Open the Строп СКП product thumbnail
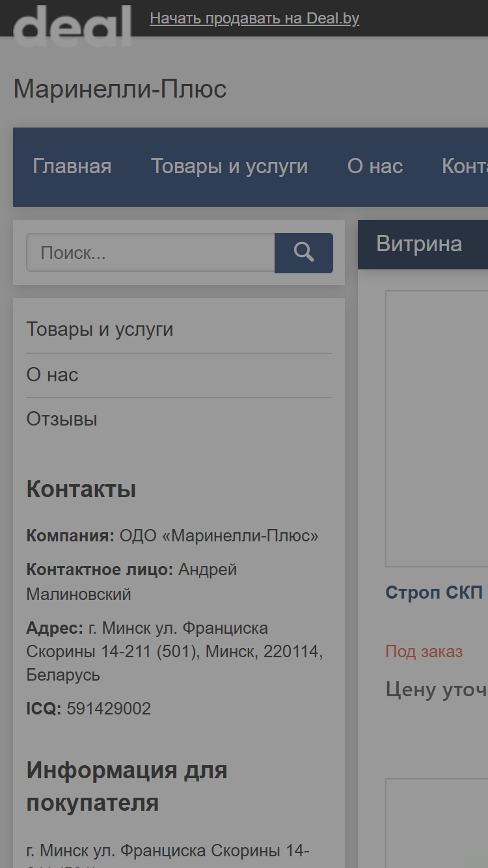Screen dimensions: 488x868 pos(437,429)
